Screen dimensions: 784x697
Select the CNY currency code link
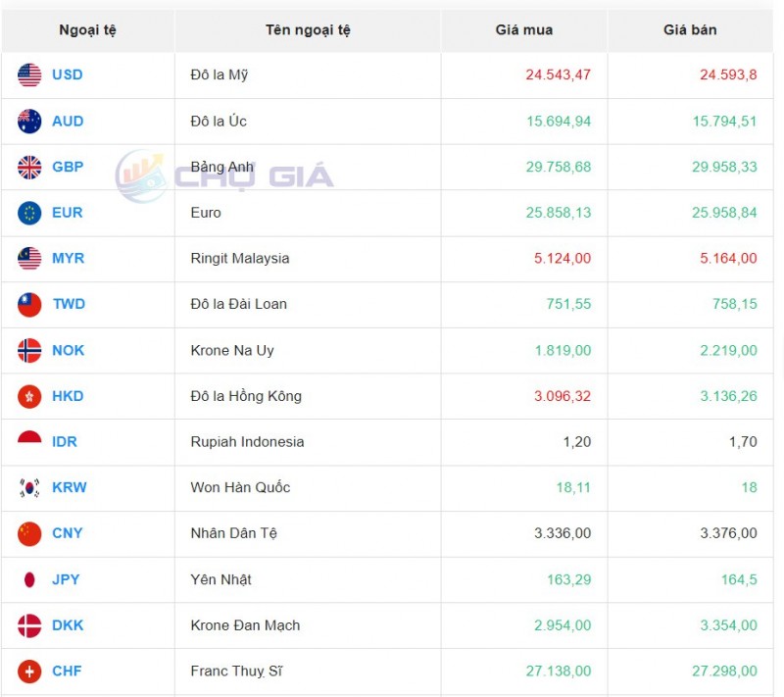click(67, 533)
